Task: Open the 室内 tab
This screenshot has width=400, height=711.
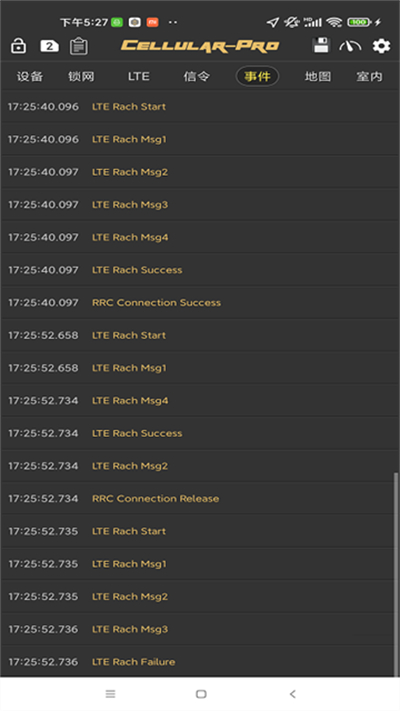Action: pyautogui.click(x=369, y=76)
